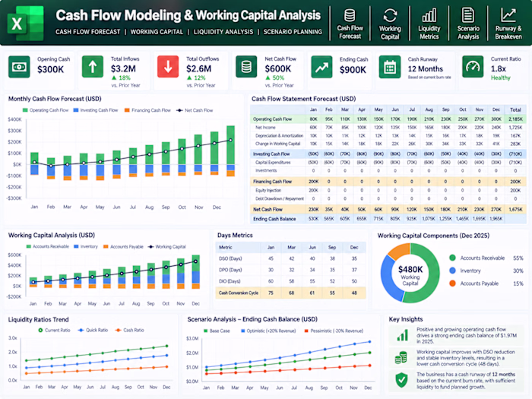
Task: Click the Financing Cash Flow legend swatch
Action: [127, 110]
